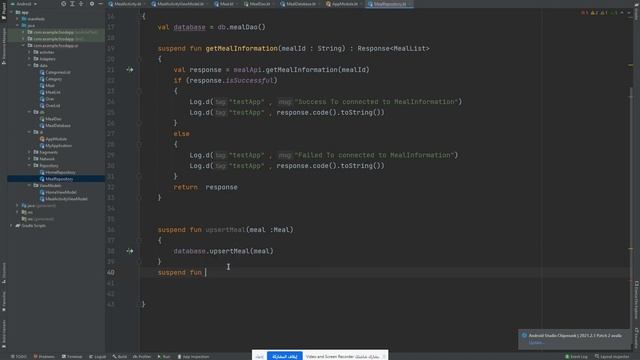Click suspend call gutter icon at line 38
Viewport: 640px width, 360px height.
129,251
